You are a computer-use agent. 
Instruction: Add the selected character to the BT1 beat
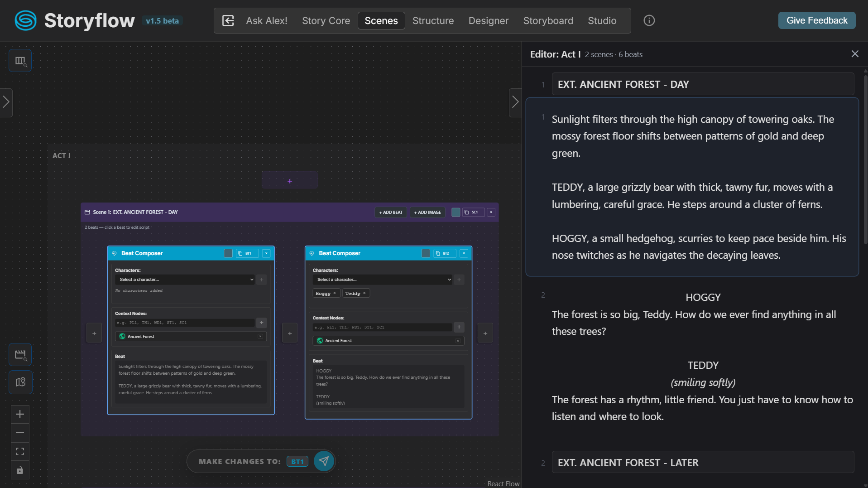coord(261,280)
